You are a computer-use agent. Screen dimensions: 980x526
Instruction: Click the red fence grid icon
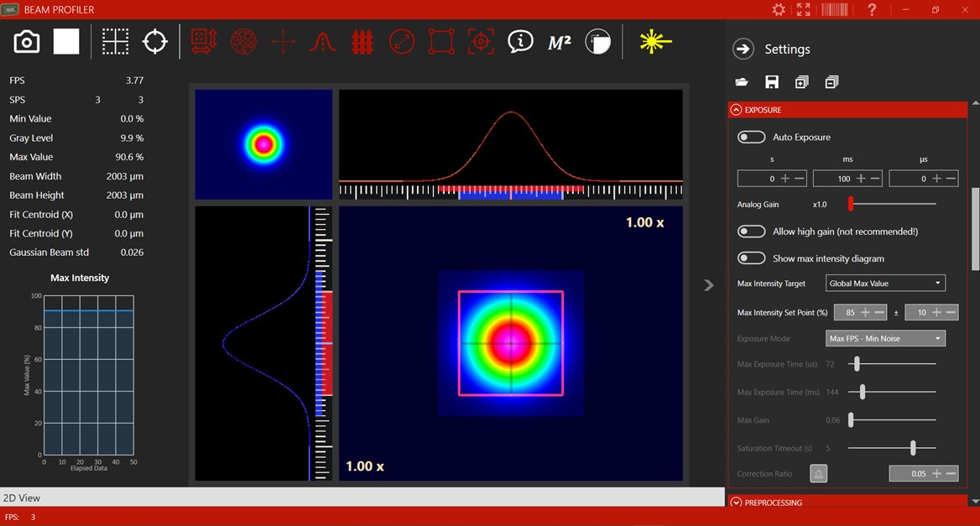[x=362, y=42]
